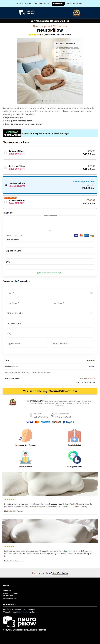
Task: Follow the See Our FAQs link
Action: point(60,573)
